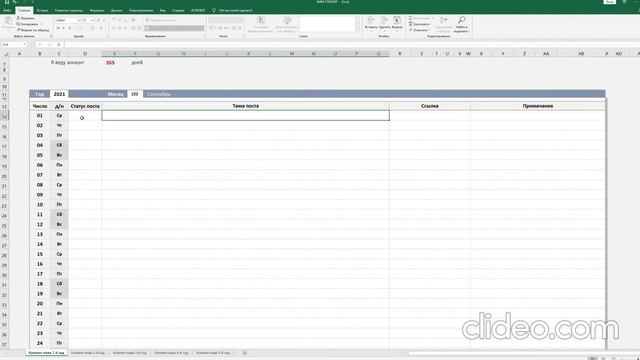Click status cell for day 01

coord(85,116)
